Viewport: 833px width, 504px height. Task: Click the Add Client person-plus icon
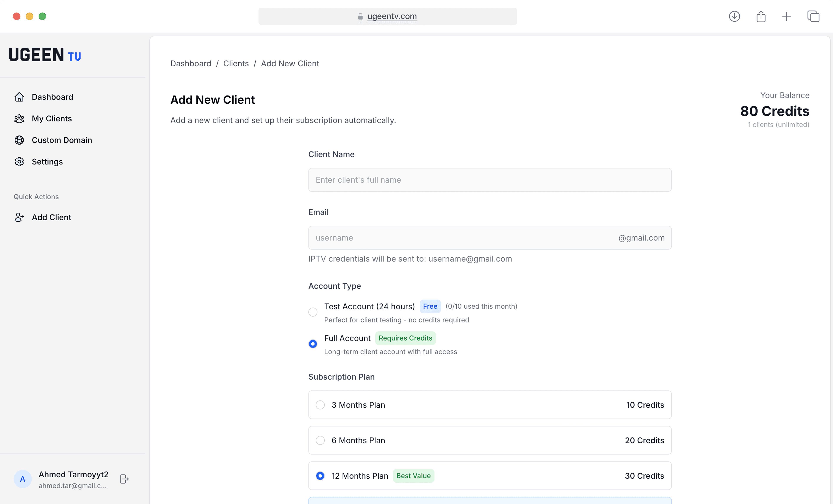point(19,217)
